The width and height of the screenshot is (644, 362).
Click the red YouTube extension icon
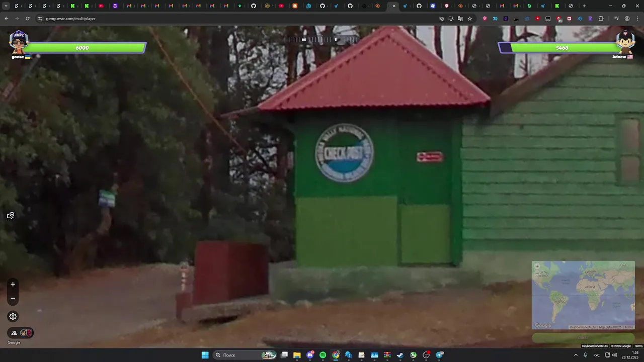point(537,19)
